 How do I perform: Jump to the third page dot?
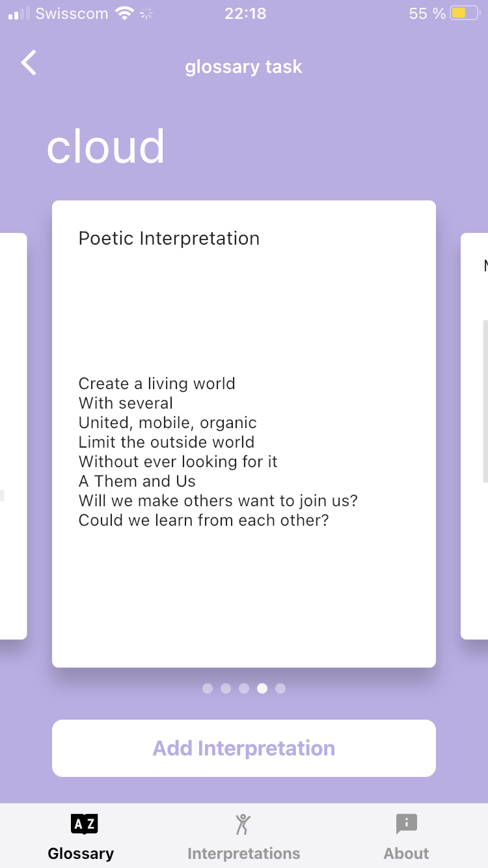[244, 688]
